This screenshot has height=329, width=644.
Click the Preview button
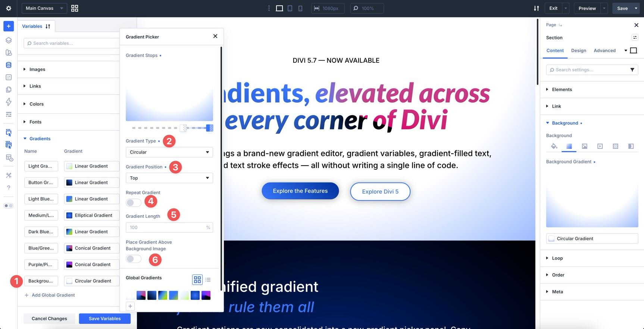click(587, 8)
